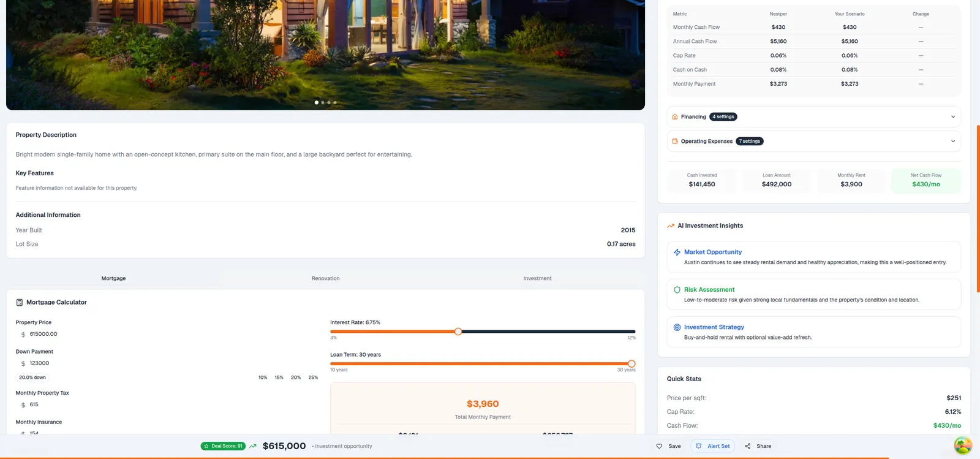
Task: Click the bell icon on Alert Set
Action: click(699, 446)
